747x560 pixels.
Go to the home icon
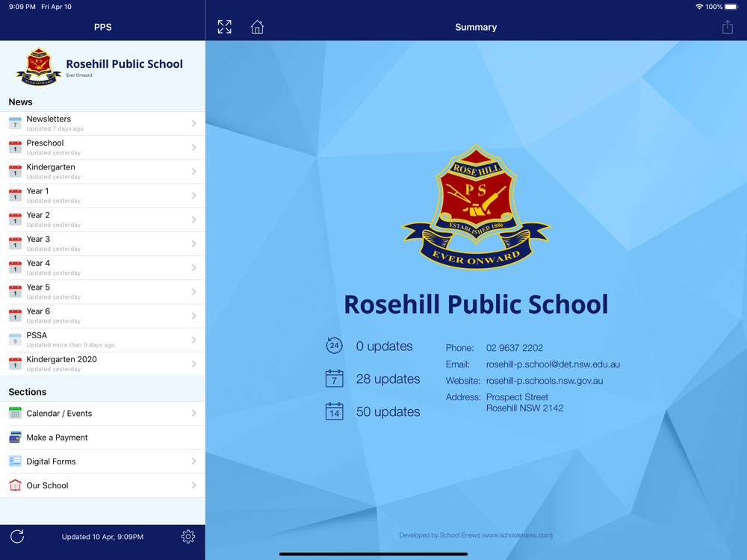pyautogui.click(x=257, y=27)
